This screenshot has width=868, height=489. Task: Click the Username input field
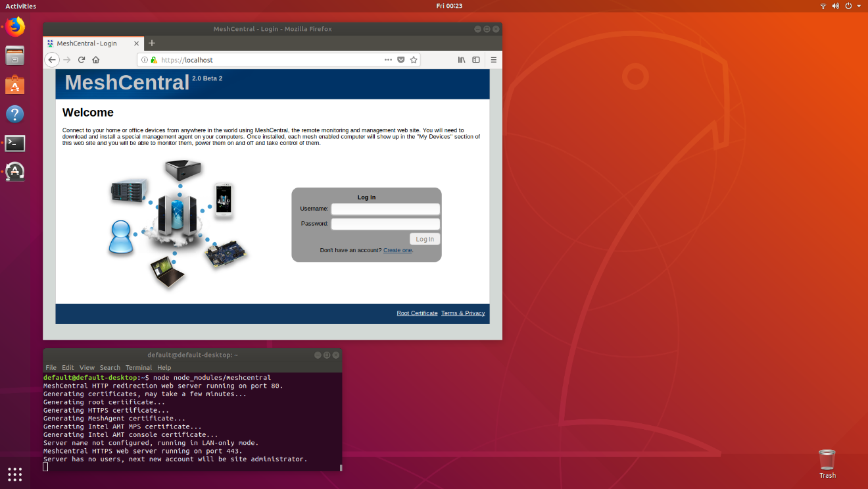tap(385, 209)
